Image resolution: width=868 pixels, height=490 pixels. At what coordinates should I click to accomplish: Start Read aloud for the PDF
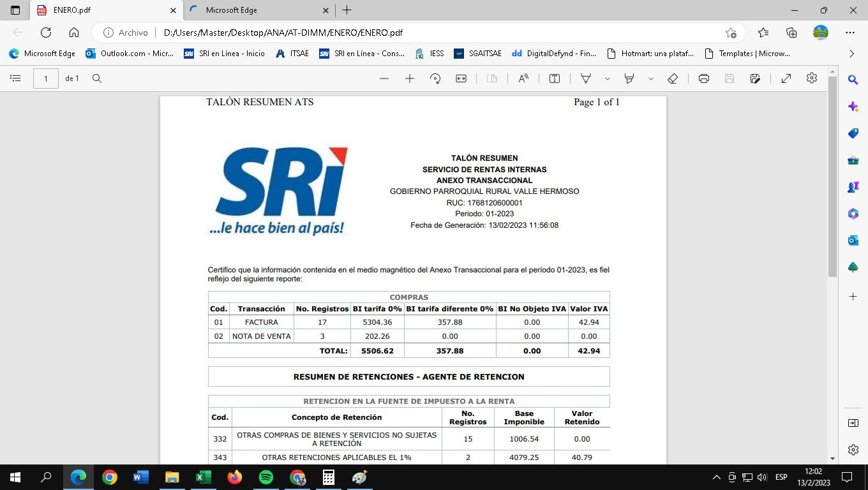(523, 78)
